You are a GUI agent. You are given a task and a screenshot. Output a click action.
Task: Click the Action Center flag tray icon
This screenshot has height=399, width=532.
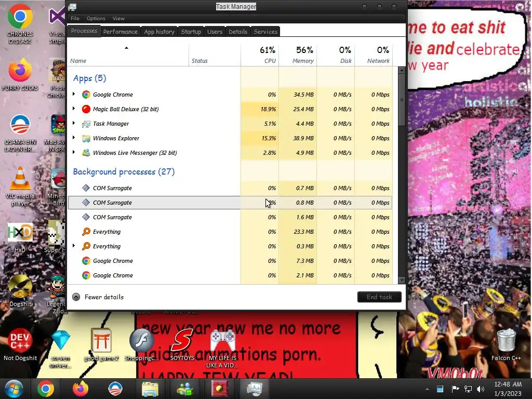tap(455, 389)
